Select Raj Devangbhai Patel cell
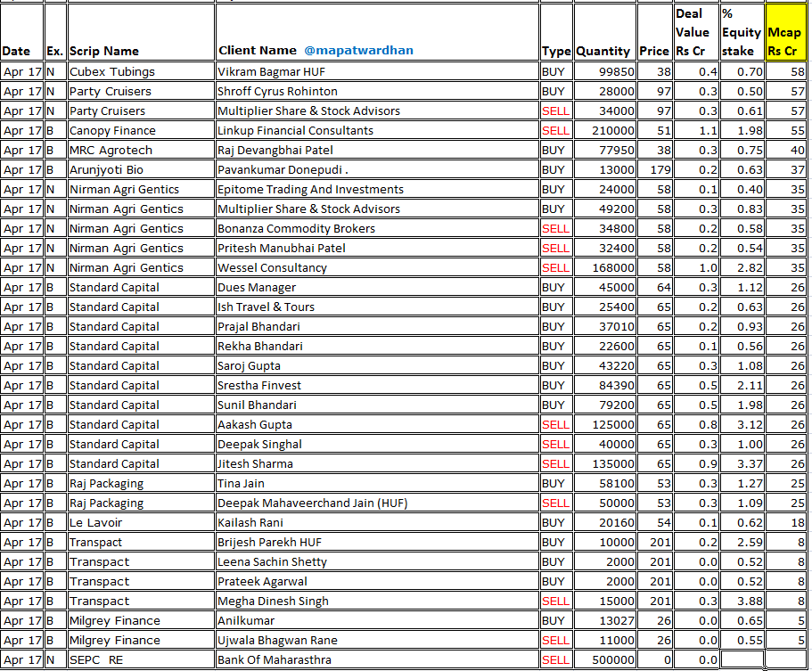 click(377, 150)
